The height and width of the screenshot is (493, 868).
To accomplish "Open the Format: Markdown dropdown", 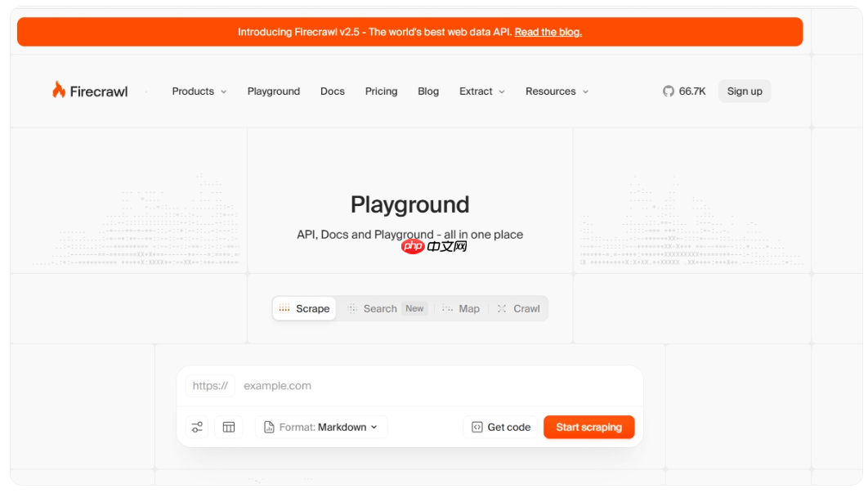I will (x=321, y=427).
